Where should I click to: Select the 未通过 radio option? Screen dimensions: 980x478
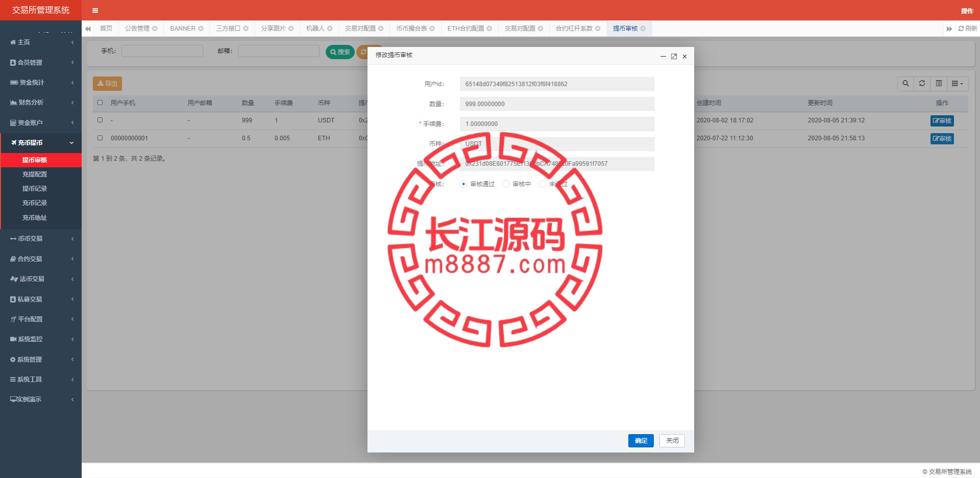pyautogui.click(x=543, y=184)
